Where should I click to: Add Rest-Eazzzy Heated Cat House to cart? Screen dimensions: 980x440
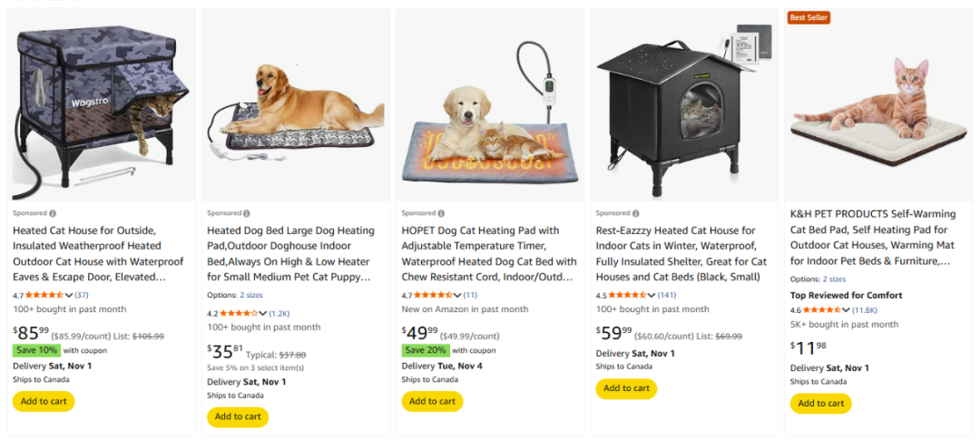point(626,388)
